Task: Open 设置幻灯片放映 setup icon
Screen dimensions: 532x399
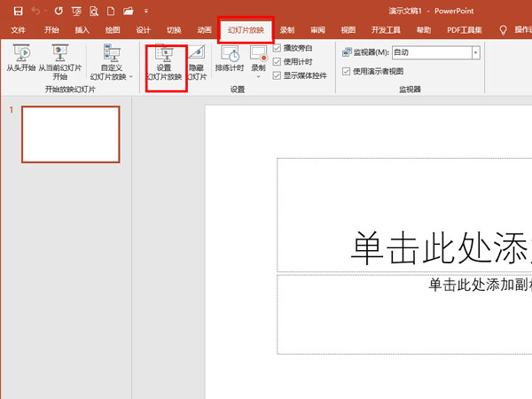Action: (x=164, y=55)
